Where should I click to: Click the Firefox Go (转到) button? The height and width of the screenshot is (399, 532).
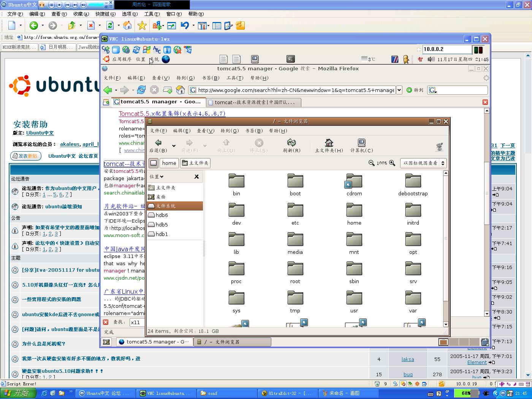click(x=415, y=90)
